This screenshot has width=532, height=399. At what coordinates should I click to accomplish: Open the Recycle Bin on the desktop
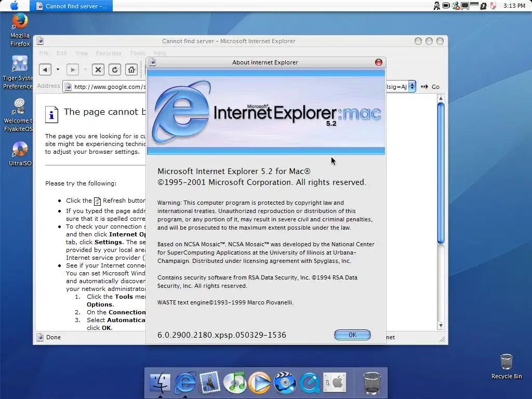[506, 366]
